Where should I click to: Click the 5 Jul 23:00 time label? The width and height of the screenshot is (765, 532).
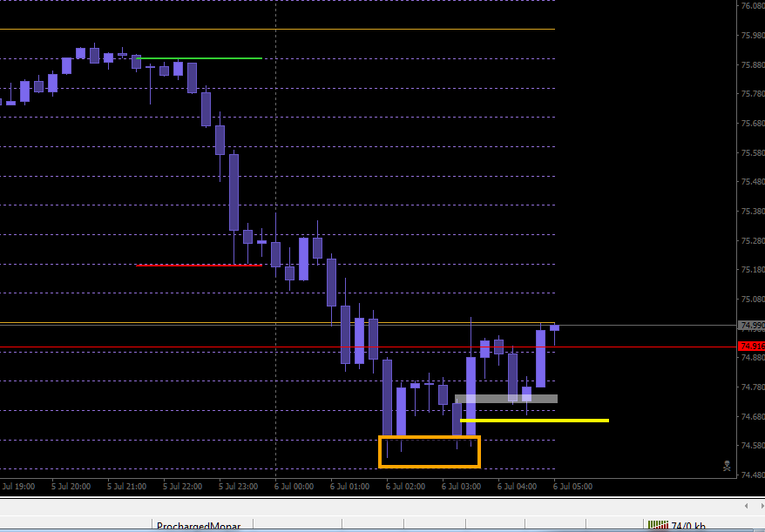tap(238, 487)
